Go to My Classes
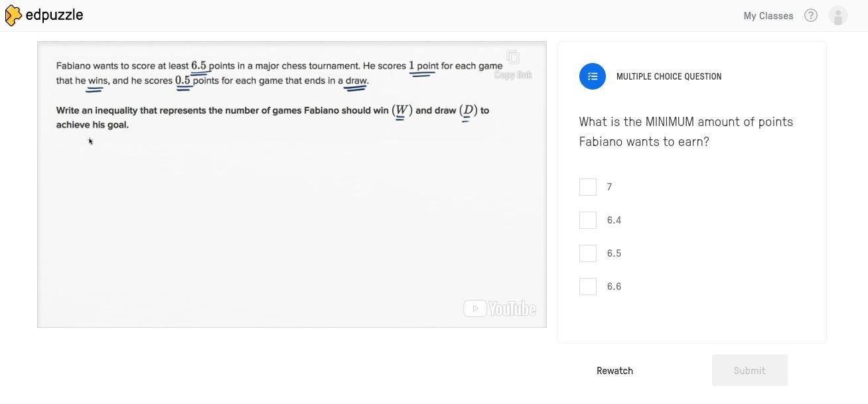This screenshot has height=404, width=868. click(768, 15)
